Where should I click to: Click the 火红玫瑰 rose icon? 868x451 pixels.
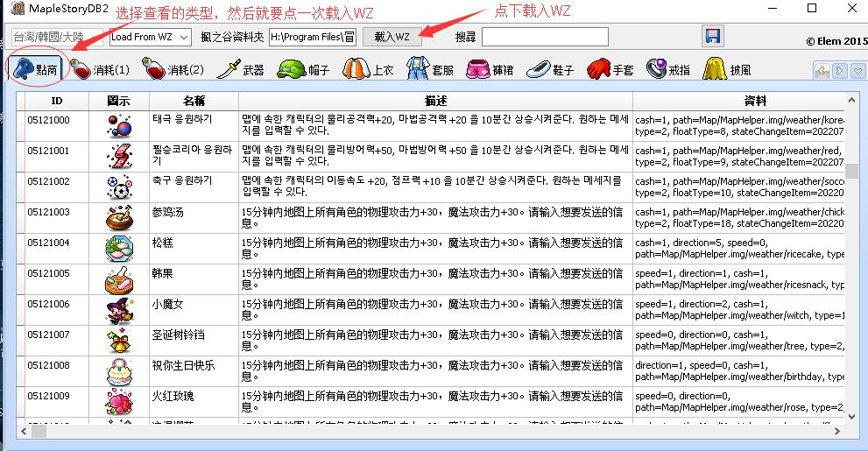click(119, 402)
